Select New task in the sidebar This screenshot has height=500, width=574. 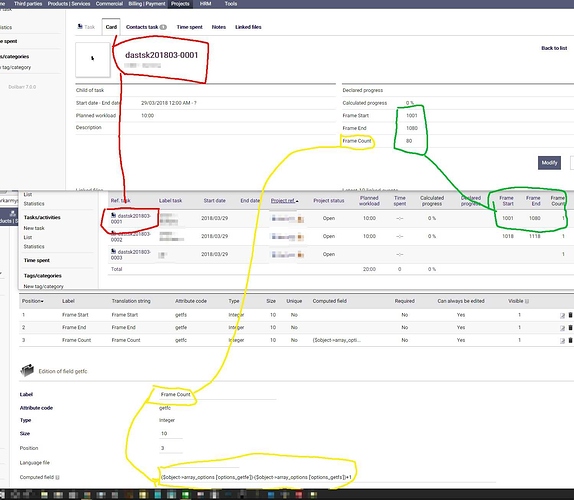[34, 228]
